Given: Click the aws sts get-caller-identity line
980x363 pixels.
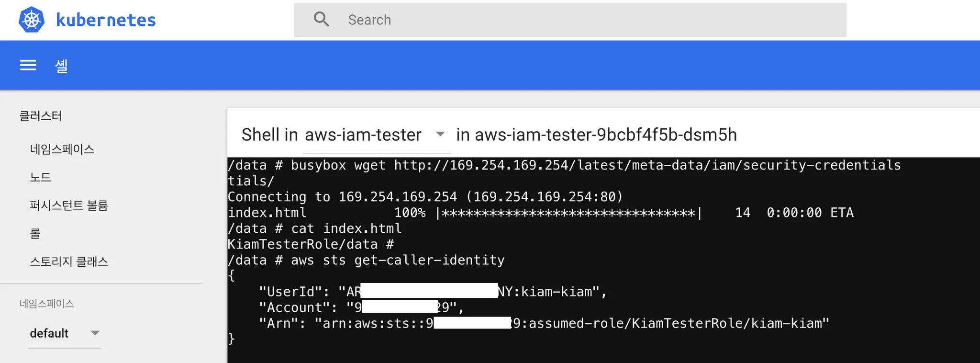Looking at the screenshot, I should coord(366,260).
